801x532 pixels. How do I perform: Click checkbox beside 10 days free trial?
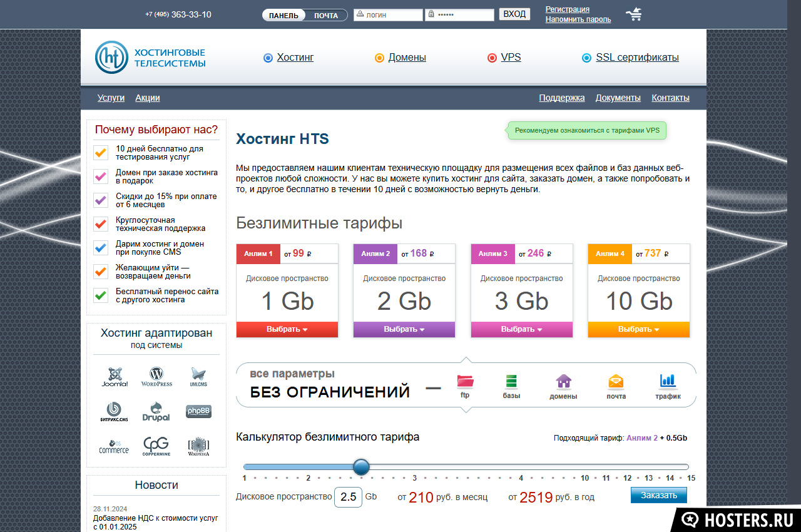(101, 153)
